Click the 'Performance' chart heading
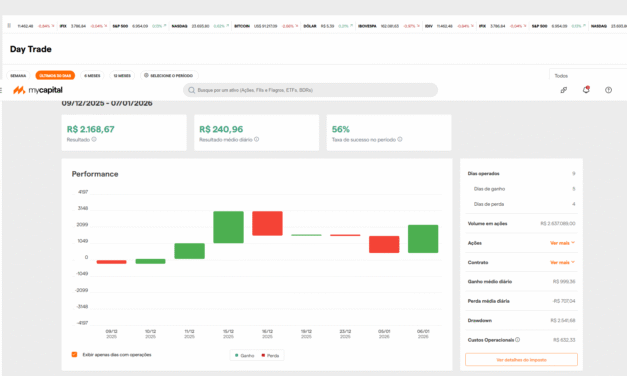 point(95,174)
